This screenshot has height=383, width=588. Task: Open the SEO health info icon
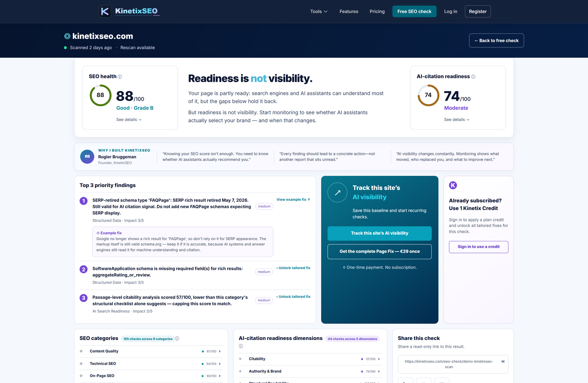pyautogui.click(x=120, y=77)
